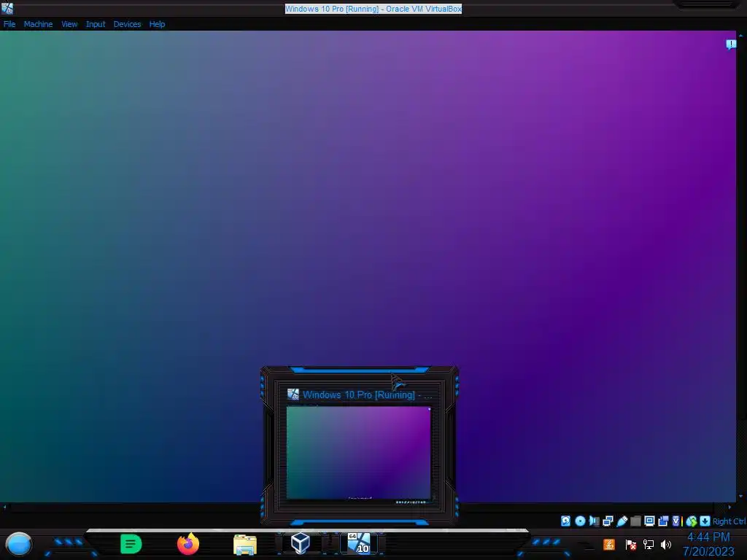
Task: Open the Help menu
Action: (157, 24)
